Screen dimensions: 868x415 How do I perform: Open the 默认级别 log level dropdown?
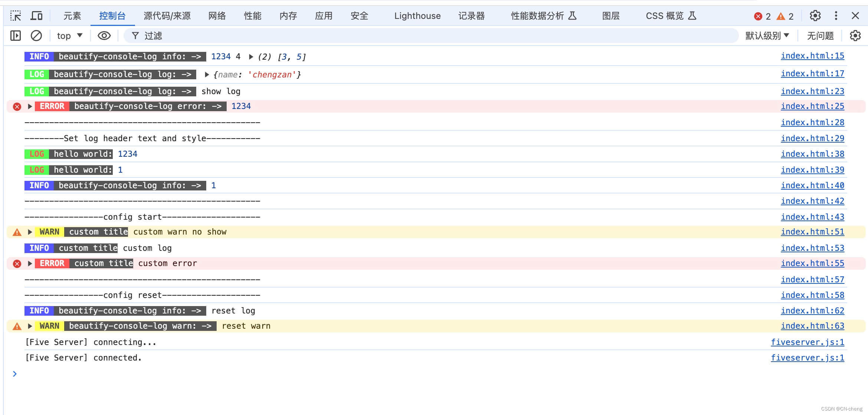(767, 36)
